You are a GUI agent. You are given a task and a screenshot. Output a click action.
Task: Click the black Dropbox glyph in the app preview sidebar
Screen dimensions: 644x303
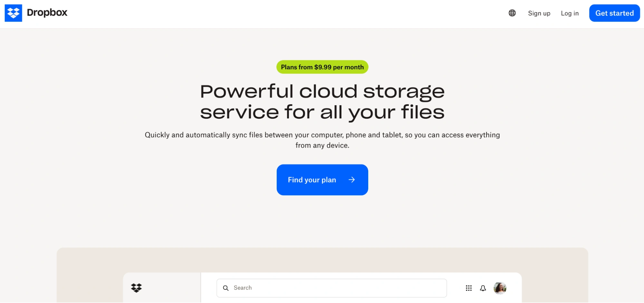click(137, 288)
